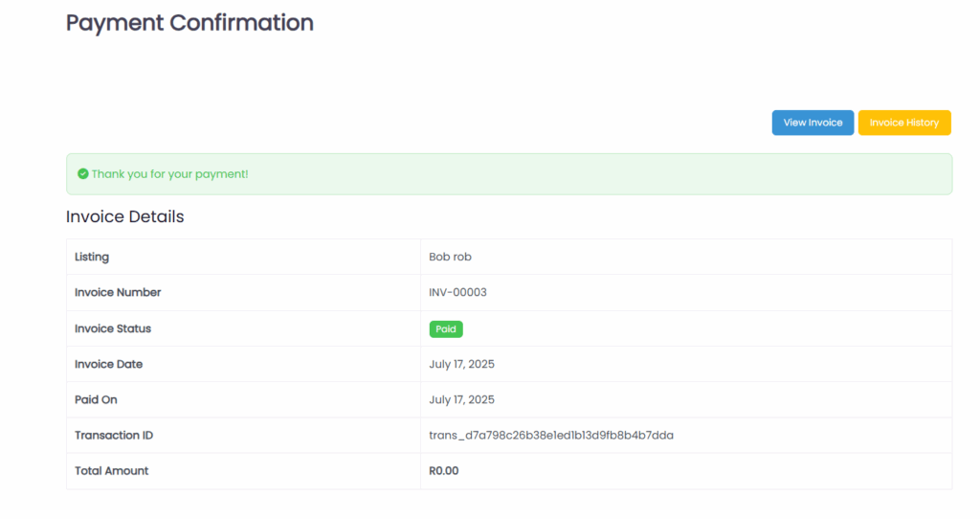Go to Invoice History
Viewport: 980px width, 519px height.
[x=904, y=123]
